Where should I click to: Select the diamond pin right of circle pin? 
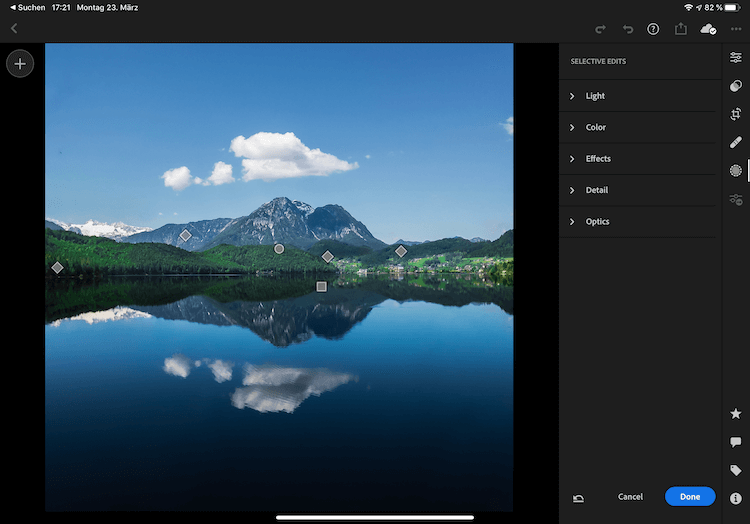[328, 257]
